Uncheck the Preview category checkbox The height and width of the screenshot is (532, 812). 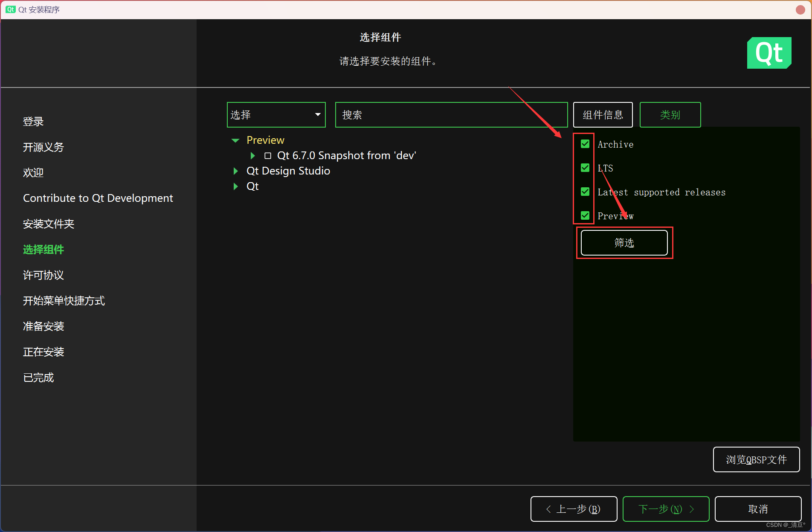[585, 216]
